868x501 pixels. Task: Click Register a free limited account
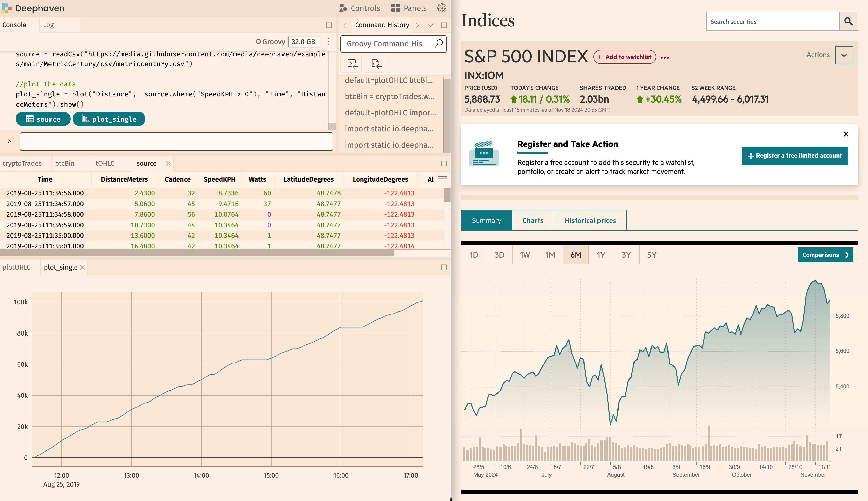tap(795, 156)
